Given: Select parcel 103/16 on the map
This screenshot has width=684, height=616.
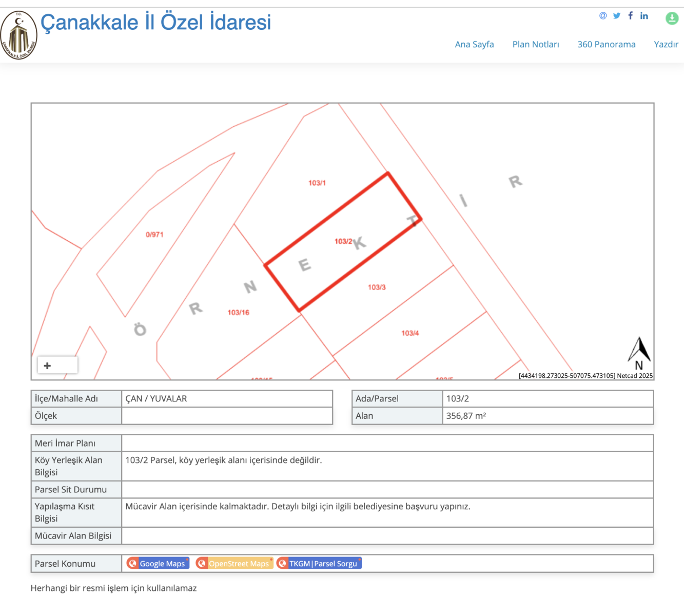Looking at the screenshot, I should point(238,313).
